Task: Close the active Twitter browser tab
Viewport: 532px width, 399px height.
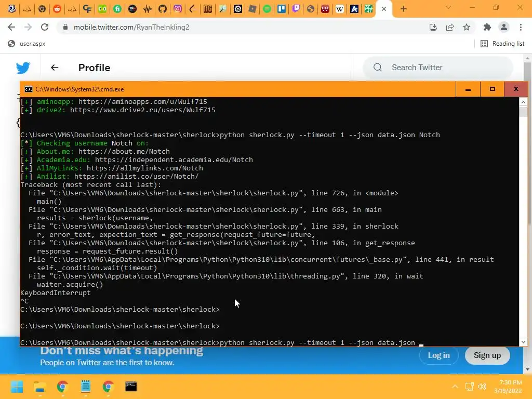Action: (x=384, y=9)
